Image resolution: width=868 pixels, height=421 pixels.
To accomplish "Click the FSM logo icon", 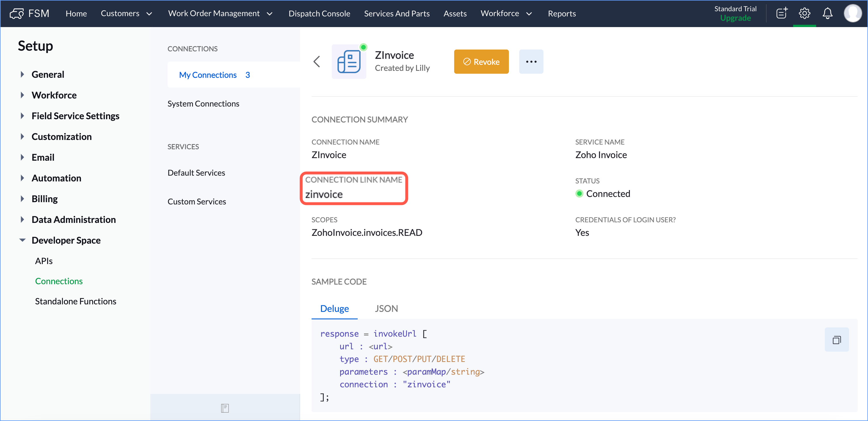I will click(16, 14).
